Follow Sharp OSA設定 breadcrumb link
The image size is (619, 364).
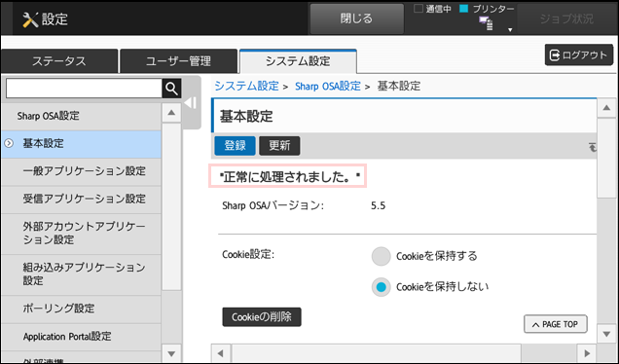(x=328, y=86)
